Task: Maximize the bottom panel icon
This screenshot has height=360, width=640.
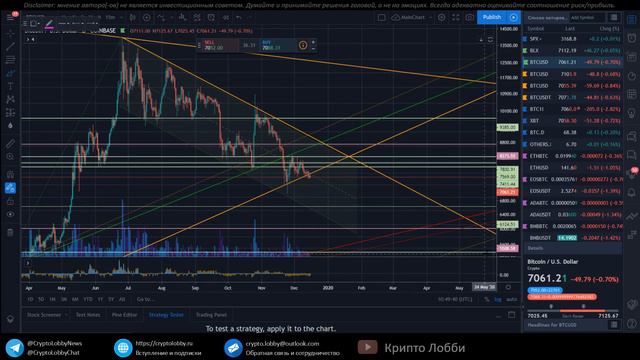Action: [x=511, y=315]
